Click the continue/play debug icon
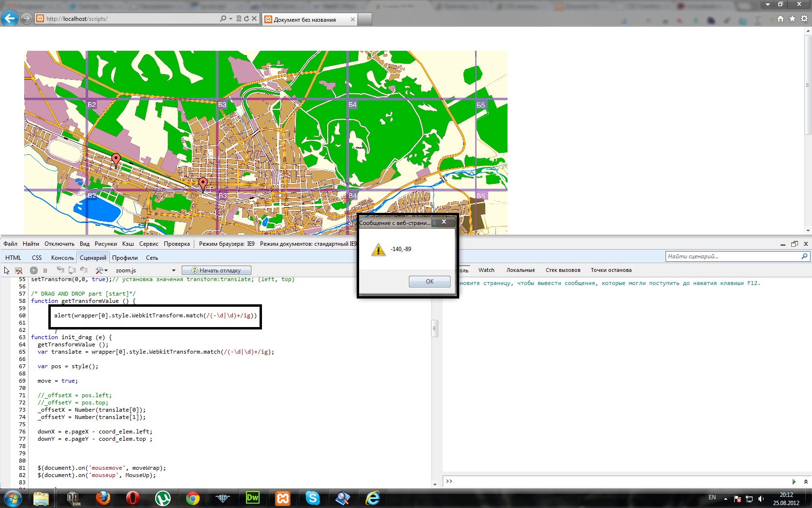The height and width of the screenshot is (508, 812). (x=33, y=270)
